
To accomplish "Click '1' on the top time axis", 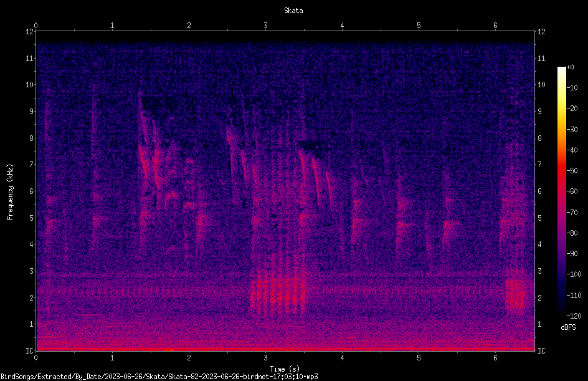I will [112, 26].
